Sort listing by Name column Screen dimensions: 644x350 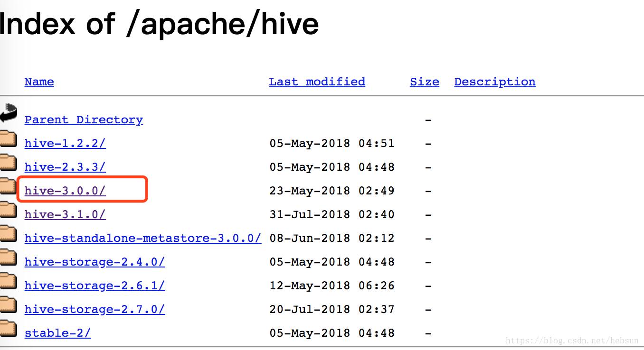pyautogui.click(x=39, y=82)
